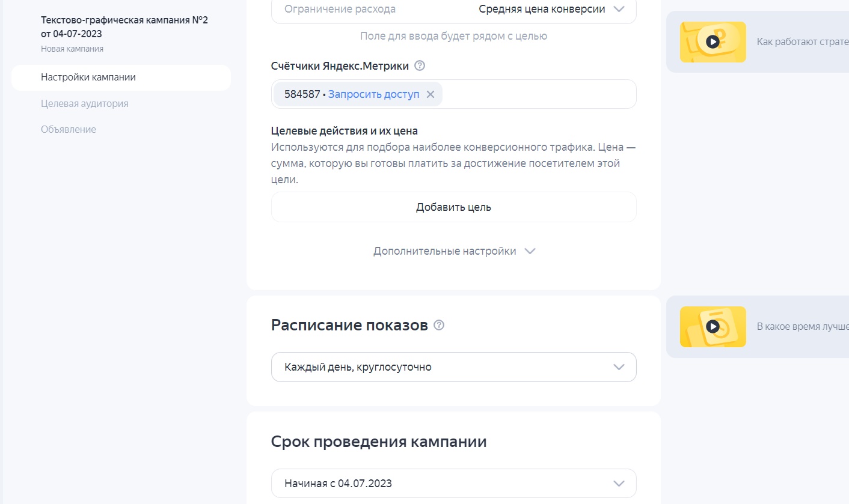Open the Каждый день, круглосуточно schedule dropdown
The image size is (849, 504).
(x=454, y=367)
